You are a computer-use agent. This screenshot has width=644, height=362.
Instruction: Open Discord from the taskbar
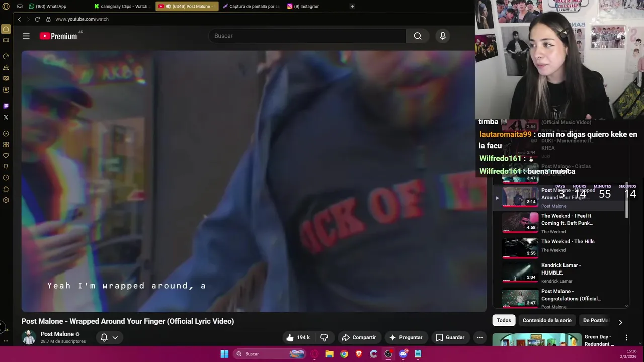[403, 354]
